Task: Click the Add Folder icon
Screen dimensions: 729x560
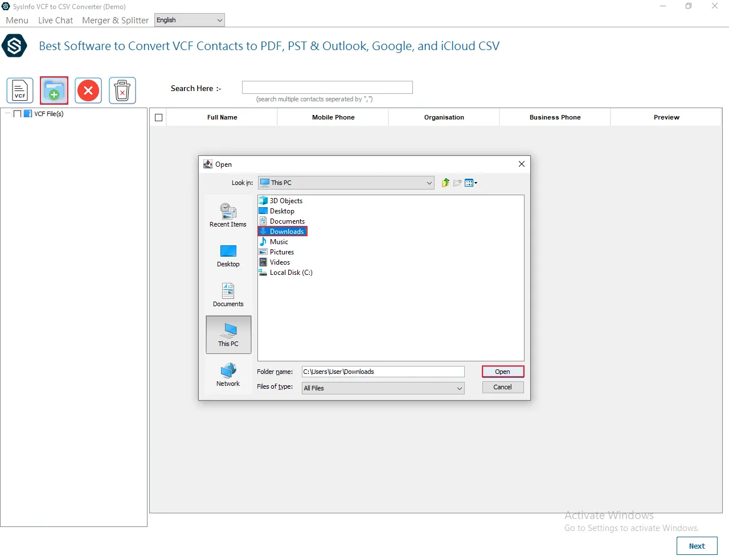Action: (x=54, y=90)
